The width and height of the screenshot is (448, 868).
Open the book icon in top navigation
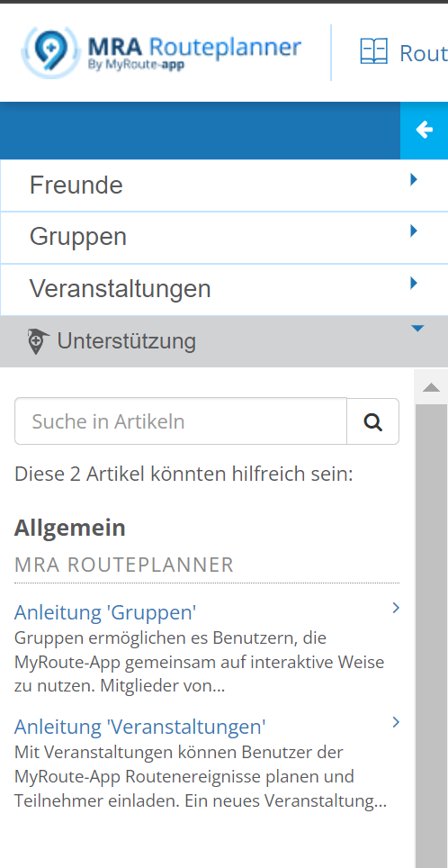click(x=374, y=51)
